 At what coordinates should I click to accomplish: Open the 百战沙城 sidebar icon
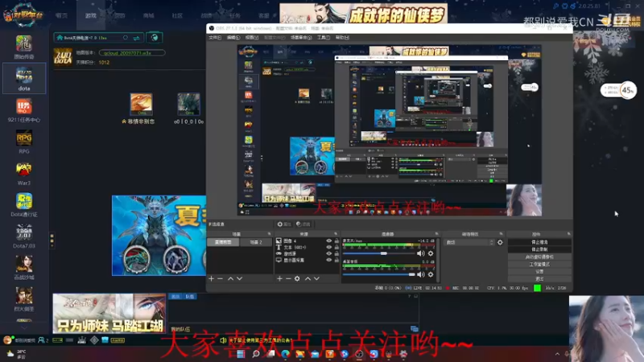point(24,265)
